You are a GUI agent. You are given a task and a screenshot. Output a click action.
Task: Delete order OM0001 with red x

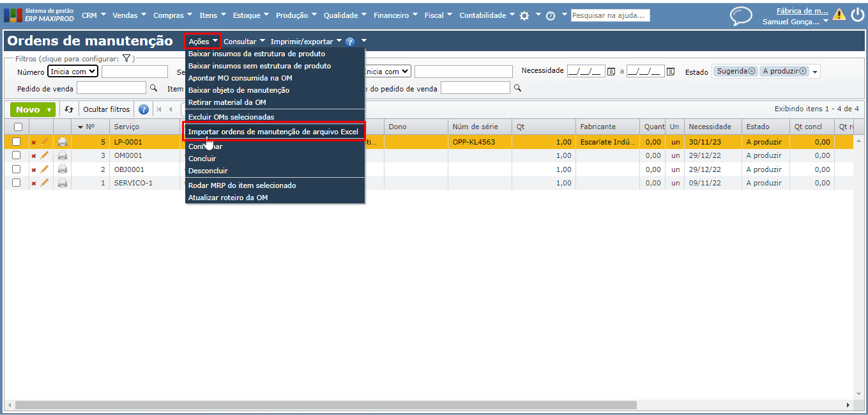click(34, 155)
